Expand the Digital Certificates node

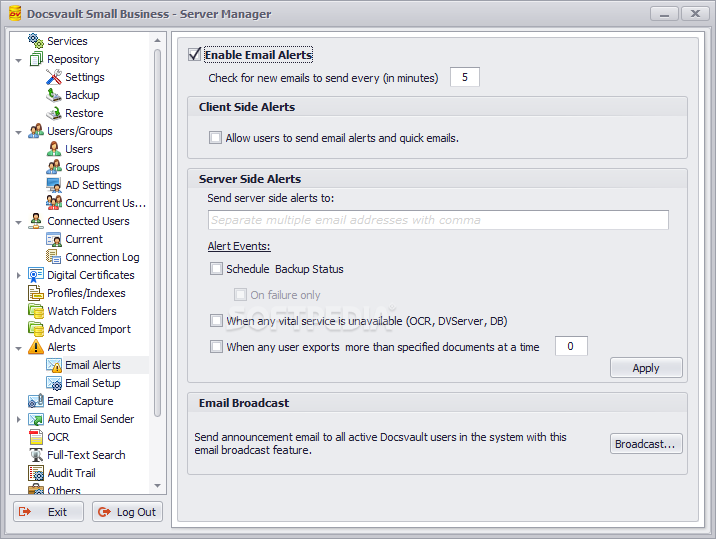coord(19,275)
